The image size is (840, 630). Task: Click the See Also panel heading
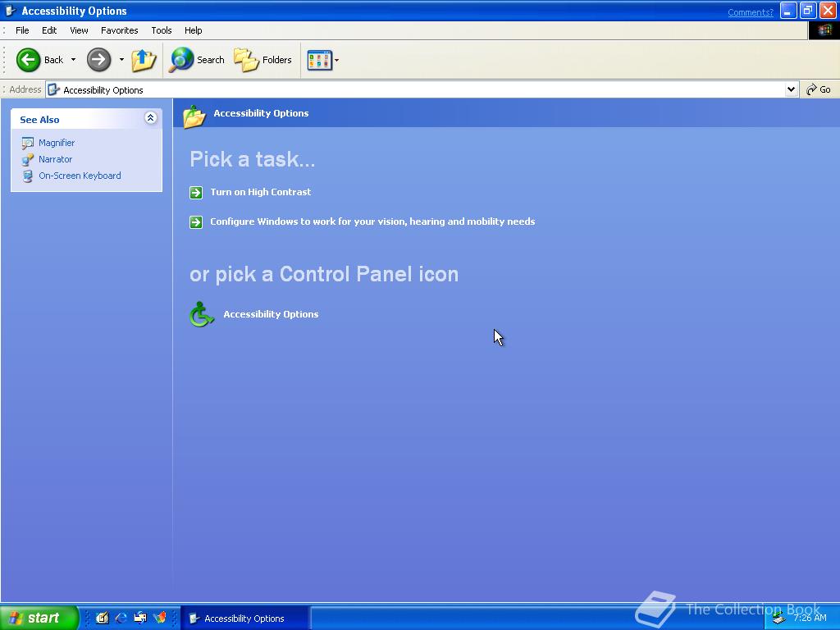click(39, 120)
